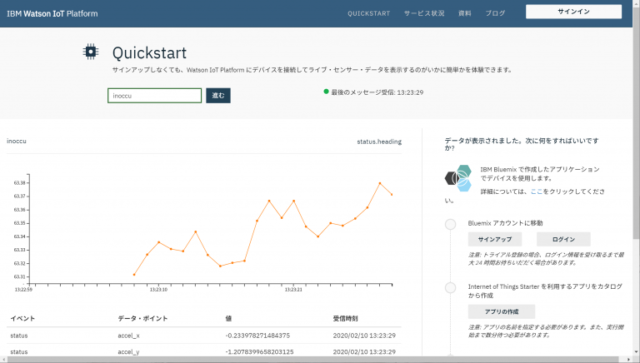
Task: Click the IBM Bluemix hexagon logo
Action: 458,178
